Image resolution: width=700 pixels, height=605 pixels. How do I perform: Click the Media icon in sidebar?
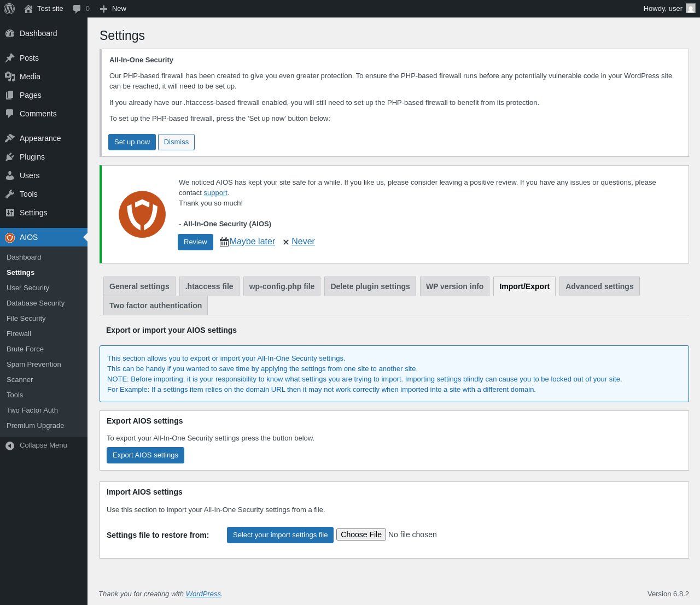(x=10, y=77)
